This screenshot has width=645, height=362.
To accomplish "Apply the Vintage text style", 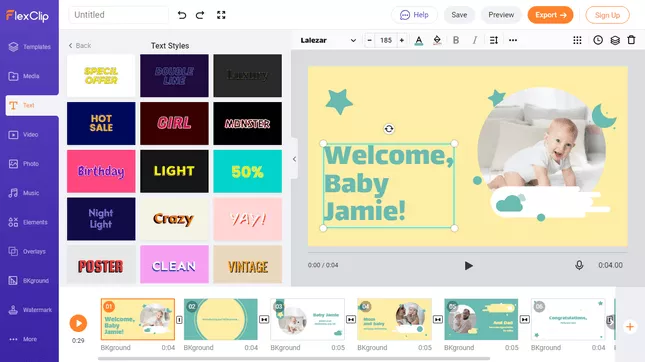I will click(248, 265).
